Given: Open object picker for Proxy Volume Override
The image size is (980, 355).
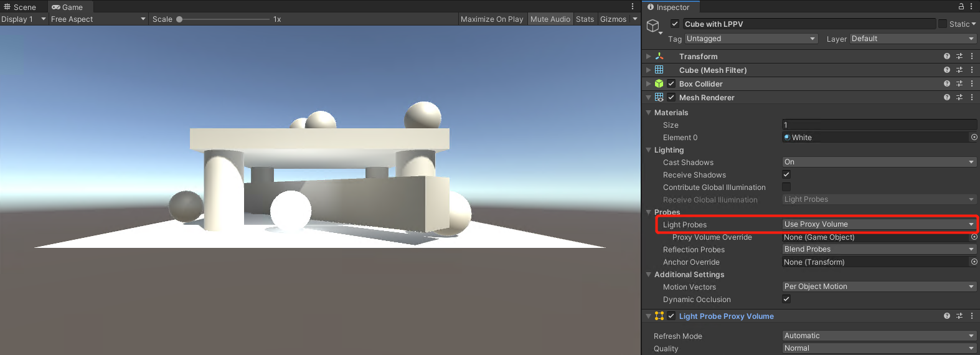Looking at the screenshot, I should 974,237.
